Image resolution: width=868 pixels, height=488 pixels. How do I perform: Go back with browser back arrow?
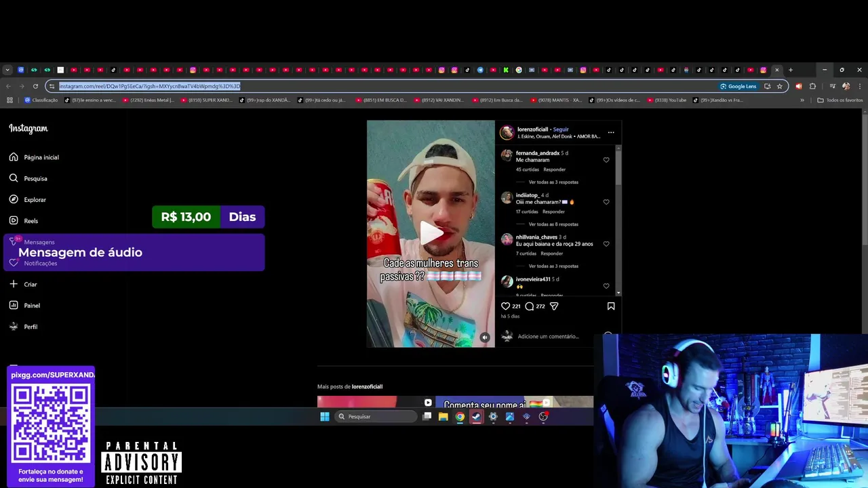[8, 86]
